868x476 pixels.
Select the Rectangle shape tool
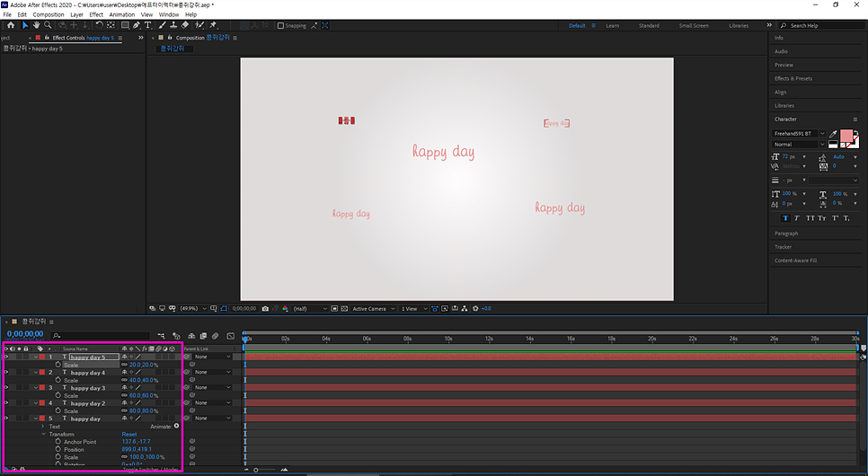125,25
